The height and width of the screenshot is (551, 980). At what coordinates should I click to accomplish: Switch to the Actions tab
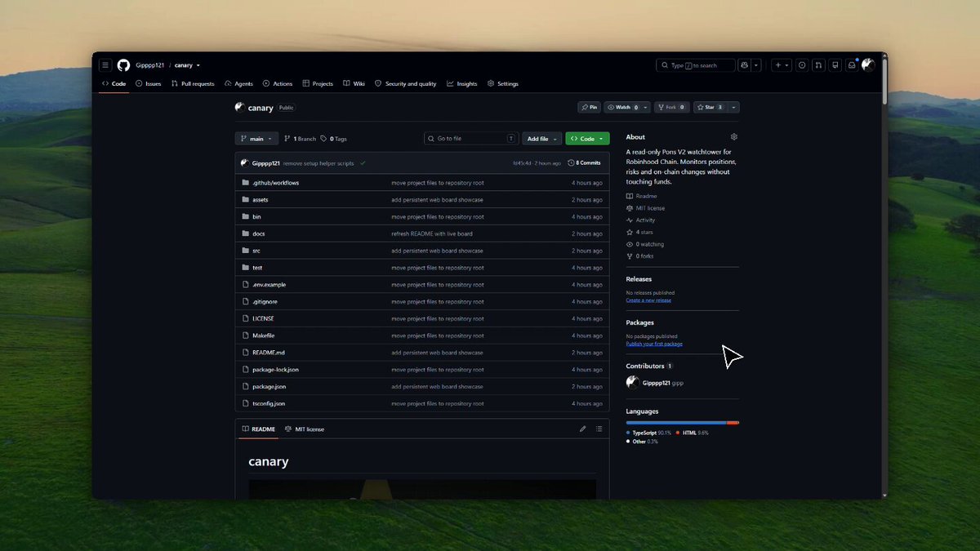pos(278,83)
